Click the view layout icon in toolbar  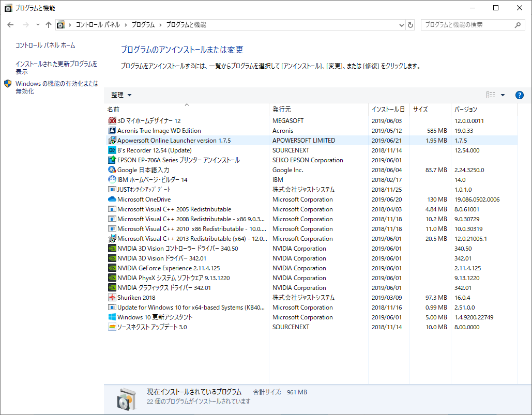[491, 95]
